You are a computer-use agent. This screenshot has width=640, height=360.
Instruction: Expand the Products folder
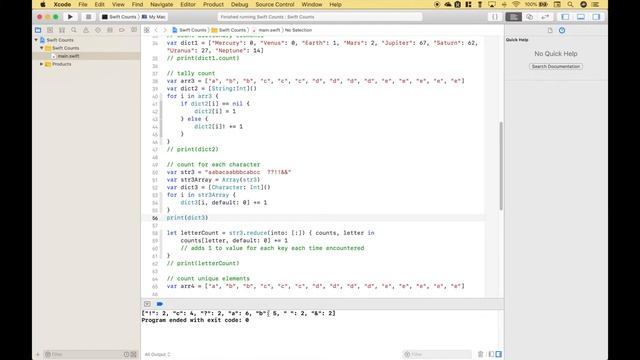(x=42, y=64)
